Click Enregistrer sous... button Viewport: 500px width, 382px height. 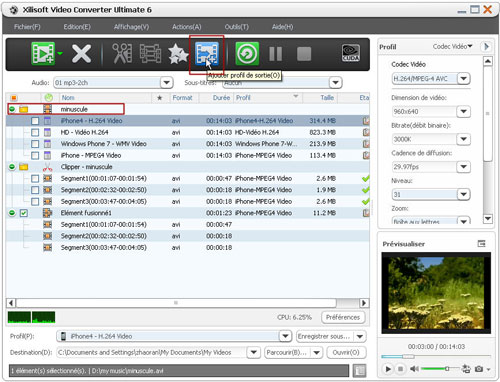coord(324,336)
